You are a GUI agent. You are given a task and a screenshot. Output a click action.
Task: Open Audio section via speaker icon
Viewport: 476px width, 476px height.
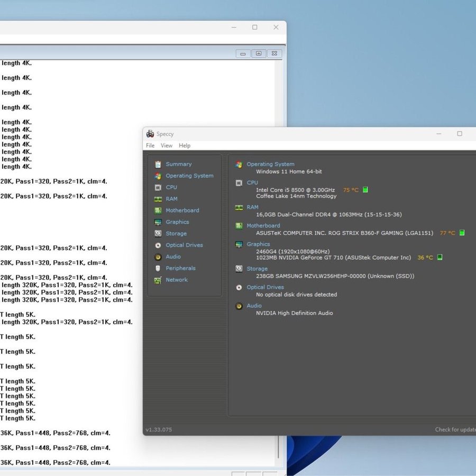click(x=158, y=257)
